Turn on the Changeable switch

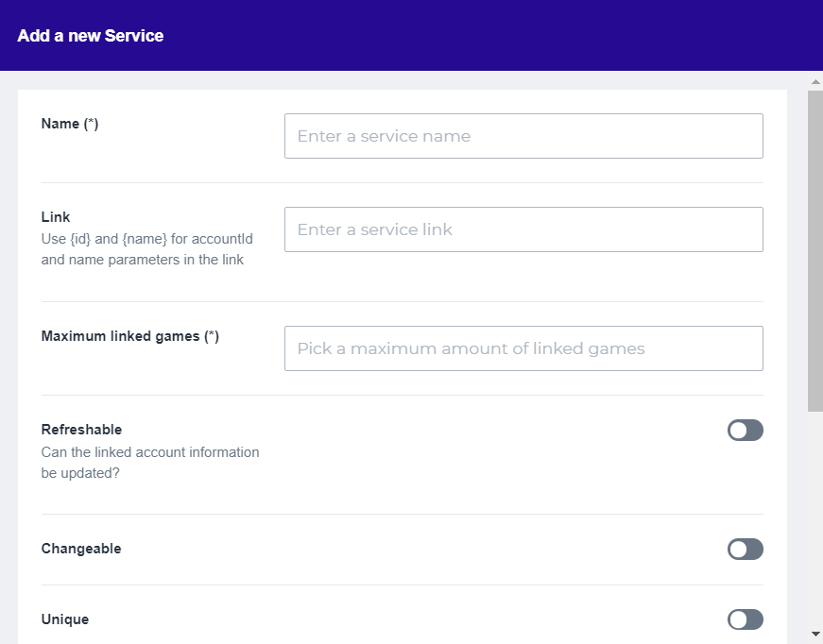click(745, 550)
